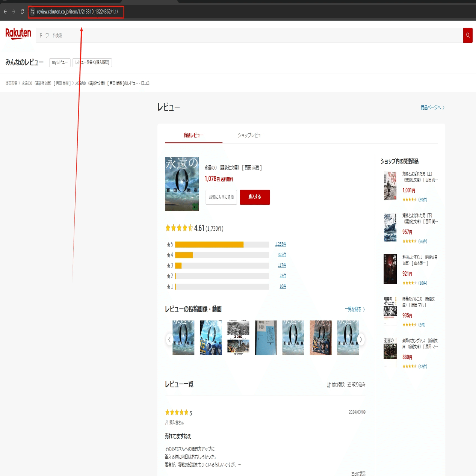This screenshot has height=476, width=476.
Task: Show previous review images with left arrow
Action: pyautogui.click(x=169, y=340)
